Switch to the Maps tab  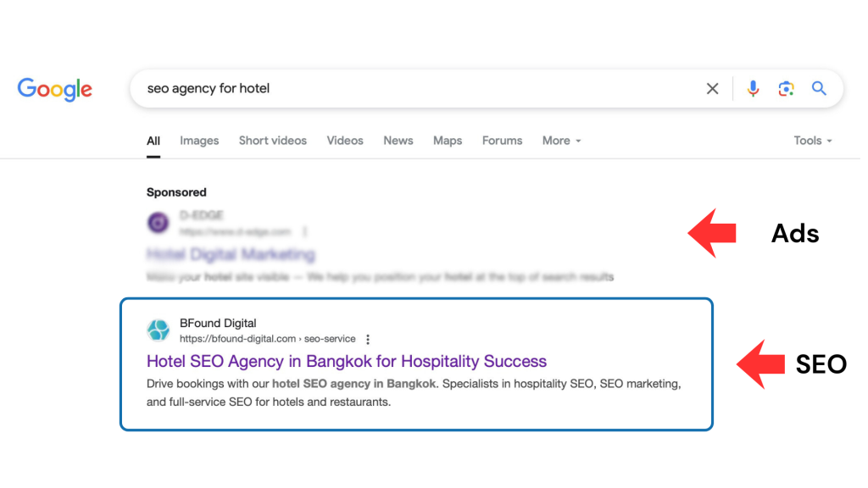coord(448,141)
